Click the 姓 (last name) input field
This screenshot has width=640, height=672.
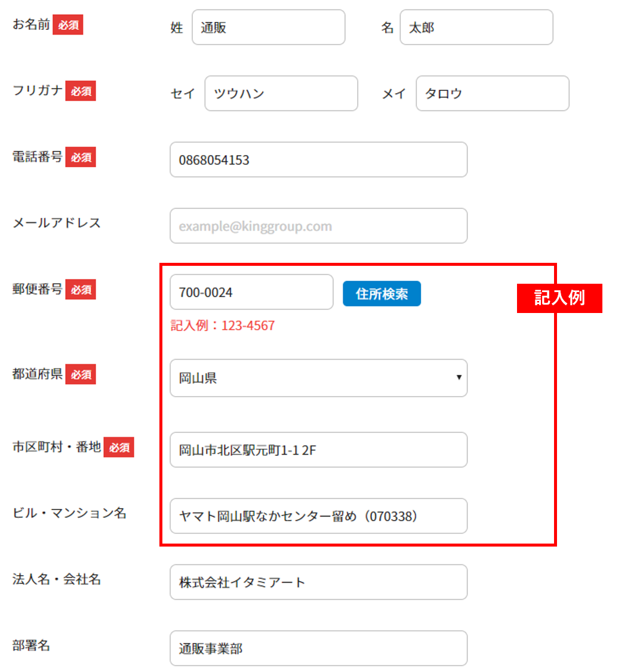pos(268,27)
